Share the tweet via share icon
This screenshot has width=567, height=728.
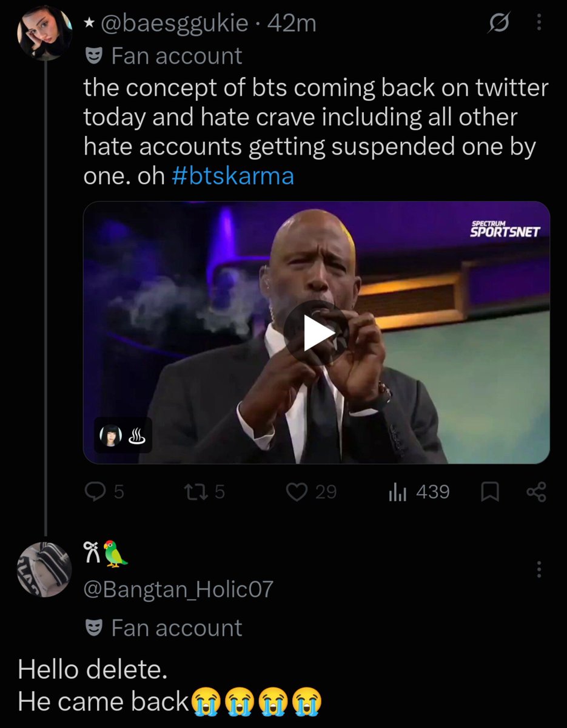click(536, 492)
